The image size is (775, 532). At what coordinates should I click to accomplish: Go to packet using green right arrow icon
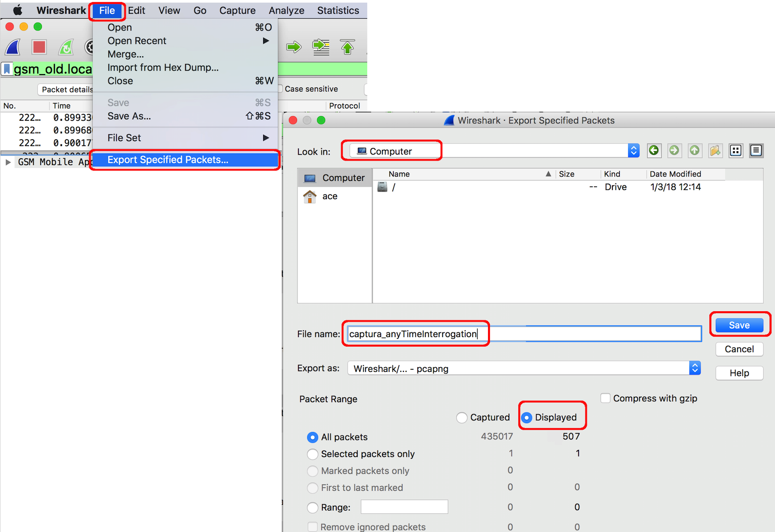coord(294,47)
